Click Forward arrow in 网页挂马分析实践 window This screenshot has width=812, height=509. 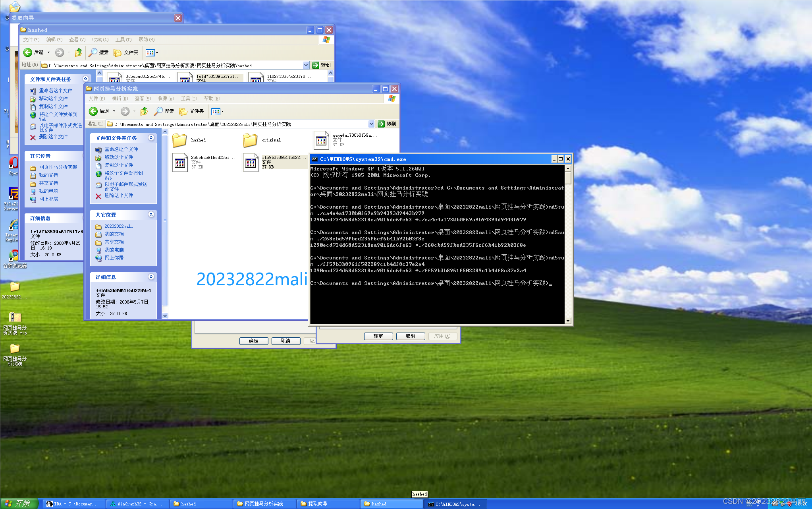(x=125, y=111)
